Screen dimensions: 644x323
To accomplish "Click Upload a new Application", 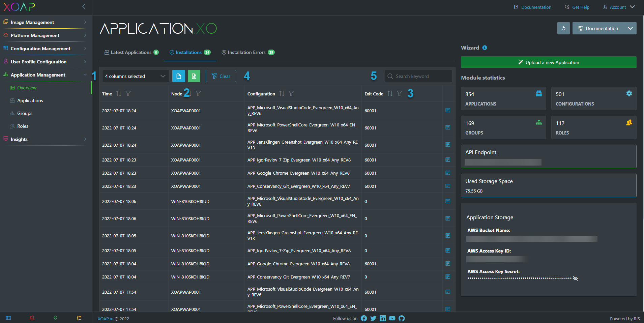I will [549, 62].
